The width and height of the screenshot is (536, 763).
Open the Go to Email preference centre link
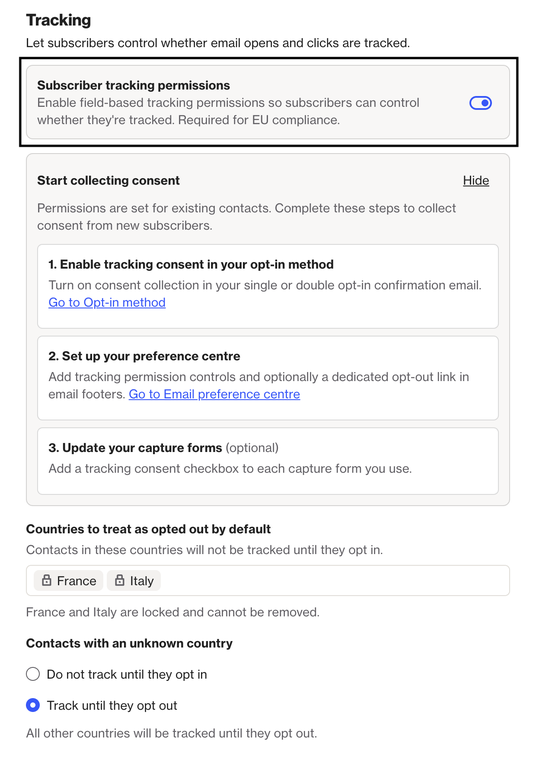pyautogui.click(x=214, y=394)
